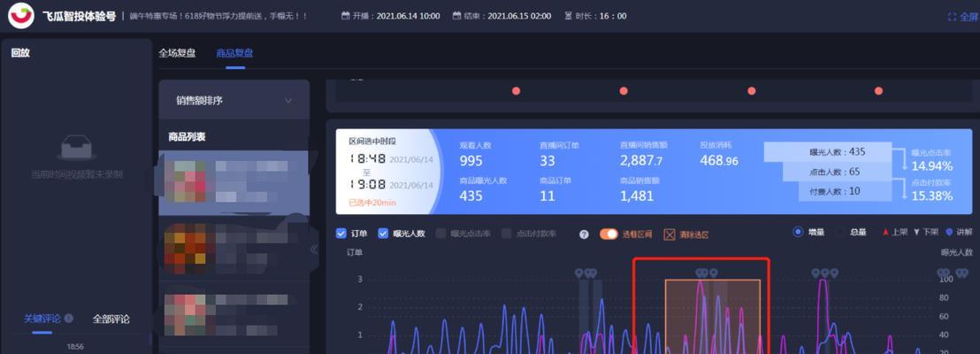This screenshot has width=980, height=354.
Task: Click the downward triangle 下架 legend icon
Action: (916, 232)
